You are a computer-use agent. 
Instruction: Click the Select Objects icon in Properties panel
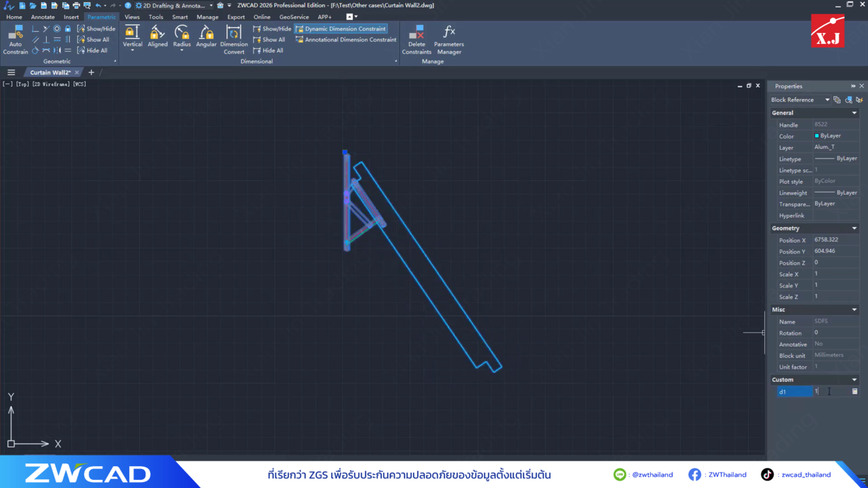[x=848, y=100]
